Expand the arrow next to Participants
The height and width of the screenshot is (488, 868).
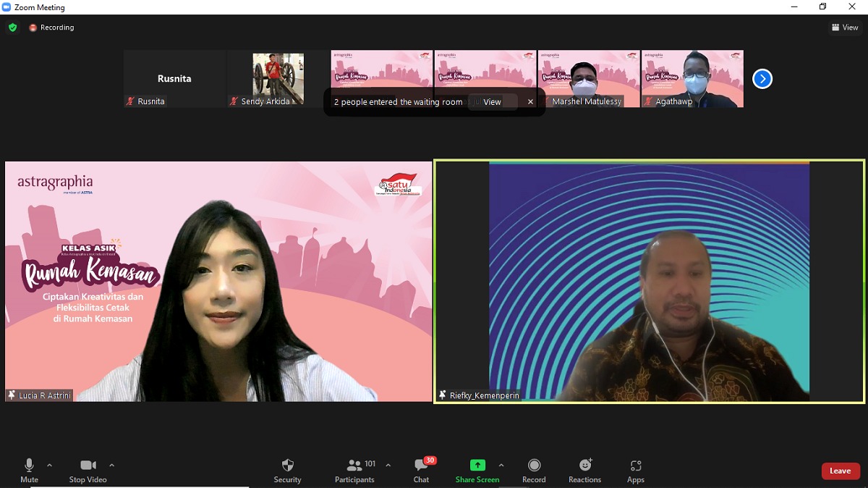388,466
